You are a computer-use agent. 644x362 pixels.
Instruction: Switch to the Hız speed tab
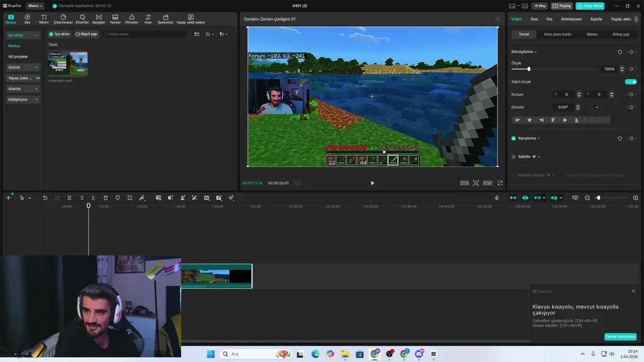(x=549, y=19)
